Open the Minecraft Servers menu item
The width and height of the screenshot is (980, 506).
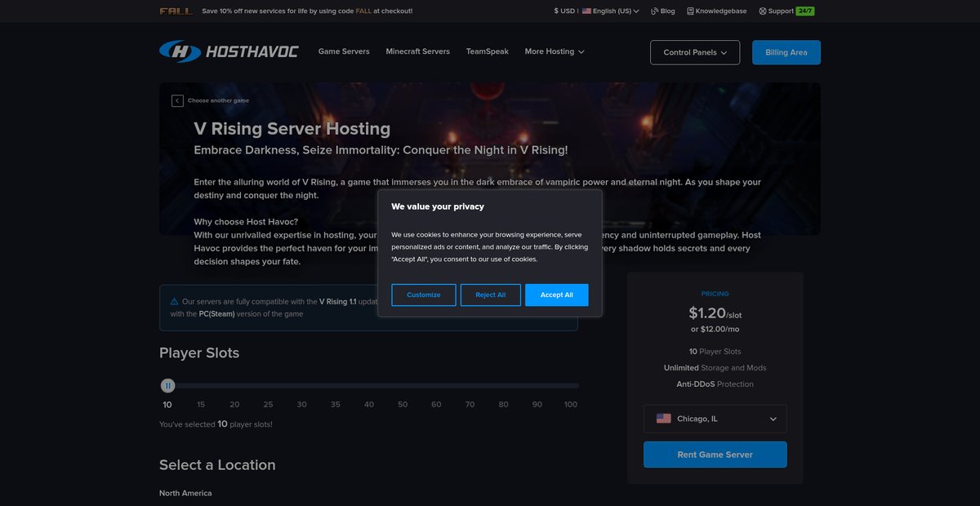click(x=417, y=51)
